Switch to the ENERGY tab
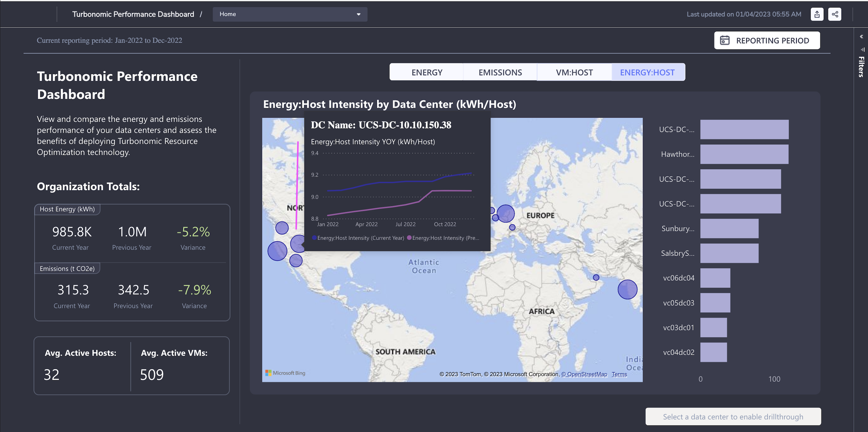868x432 pixels. [426, 72]
